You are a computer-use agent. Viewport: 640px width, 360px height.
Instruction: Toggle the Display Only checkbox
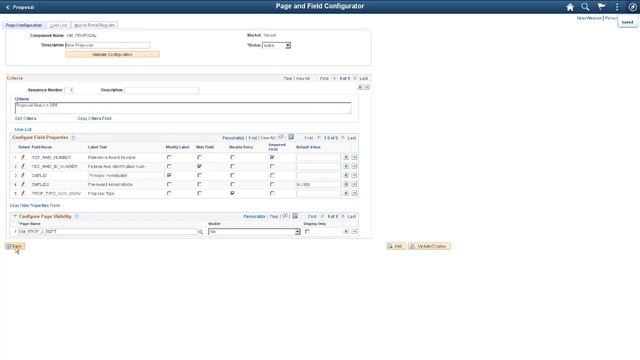coord(307,231)
